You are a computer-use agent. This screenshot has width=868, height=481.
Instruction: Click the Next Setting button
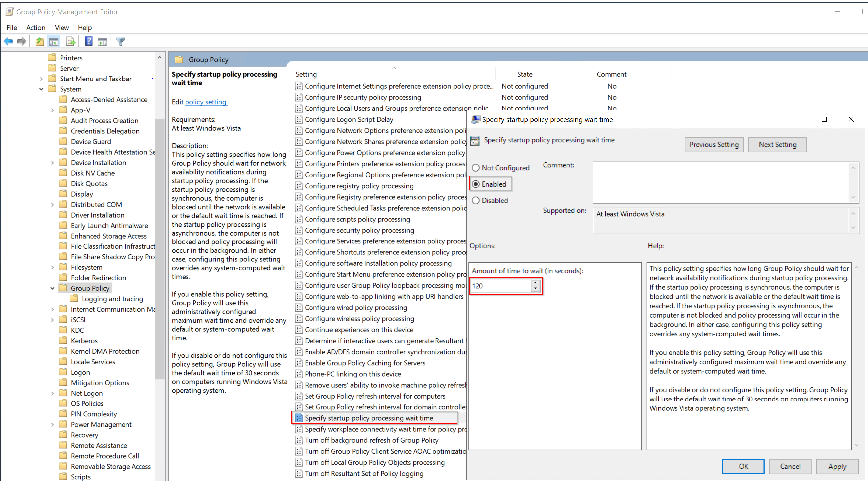click(x=777, y=145)
